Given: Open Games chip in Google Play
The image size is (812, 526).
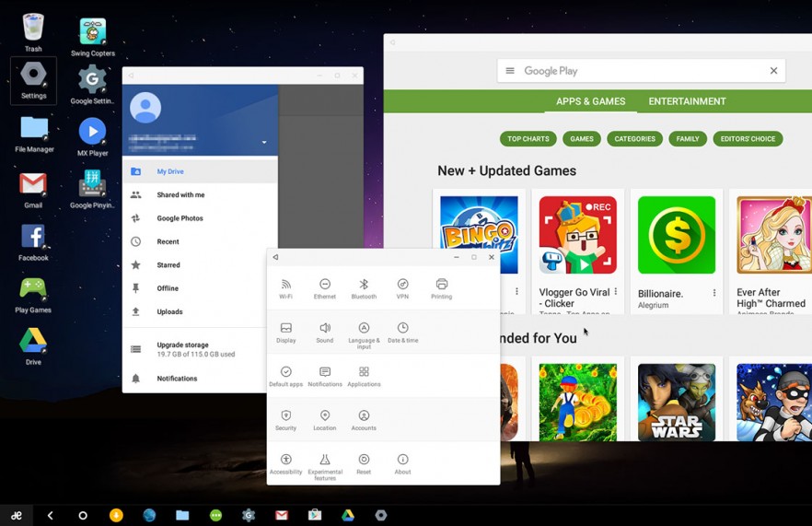Looking at the screenshot, I should point(582,139).
